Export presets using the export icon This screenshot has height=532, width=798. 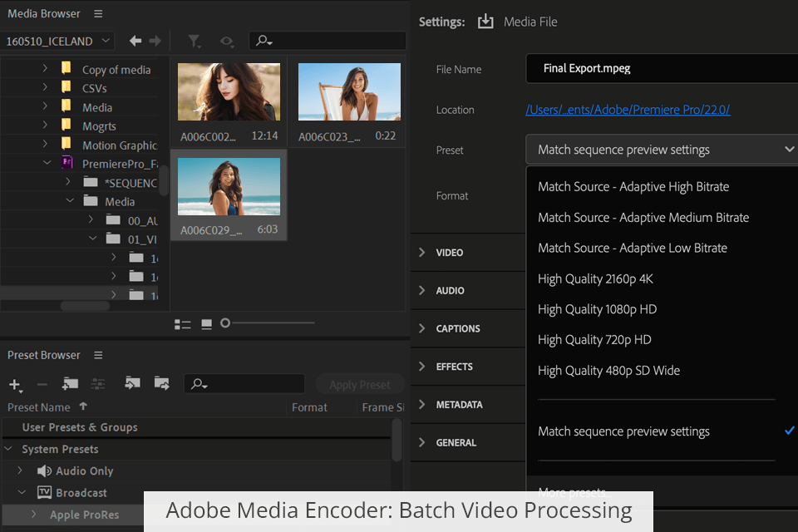click(162, 383)
